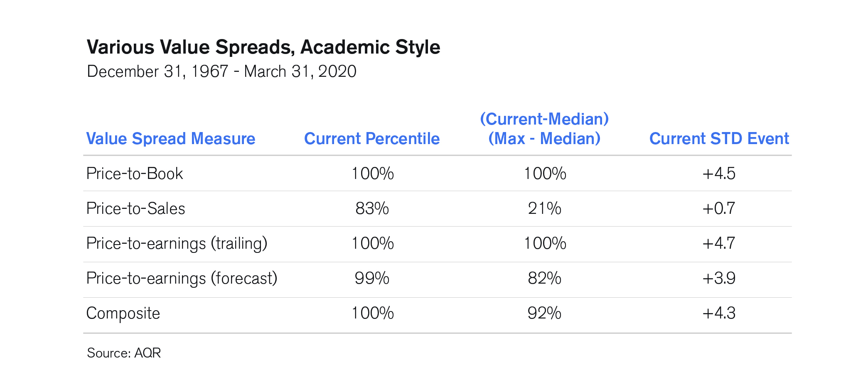Click the +4.7 STD event value
The image size is (868, 392).
pyautogui.click(x=719, y=243)
